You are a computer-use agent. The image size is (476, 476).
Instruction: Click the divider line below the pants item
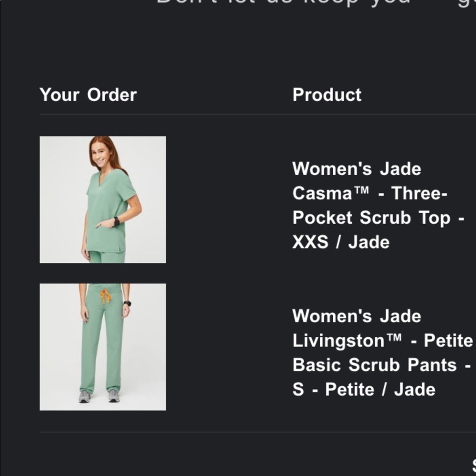point(257,432)
